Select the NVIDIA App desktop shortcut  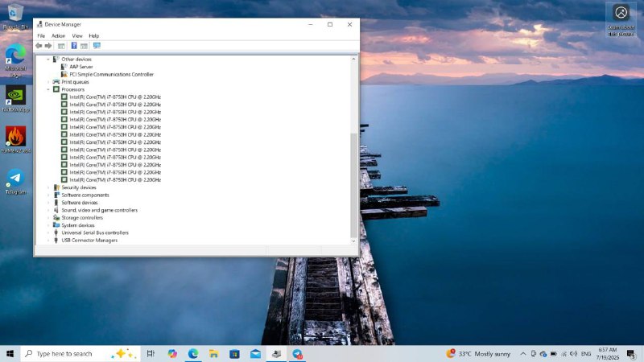[15, 98]
